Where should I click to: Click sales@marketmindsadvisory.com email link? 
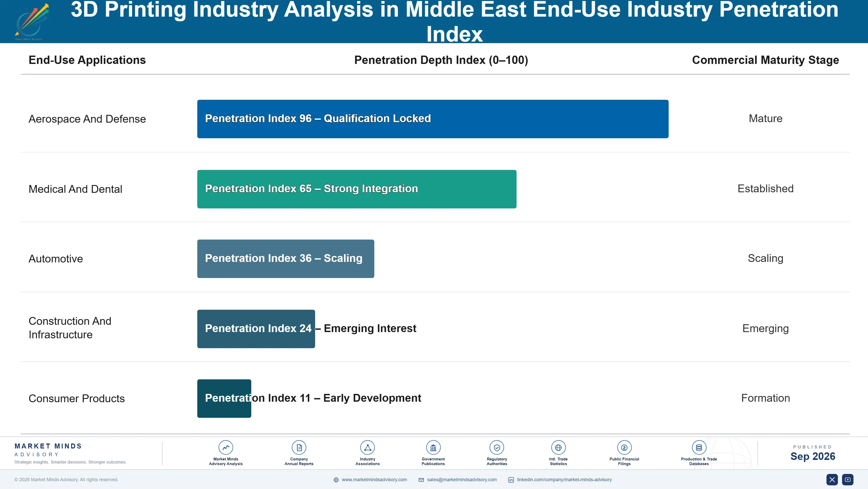(x=462, y=480)
